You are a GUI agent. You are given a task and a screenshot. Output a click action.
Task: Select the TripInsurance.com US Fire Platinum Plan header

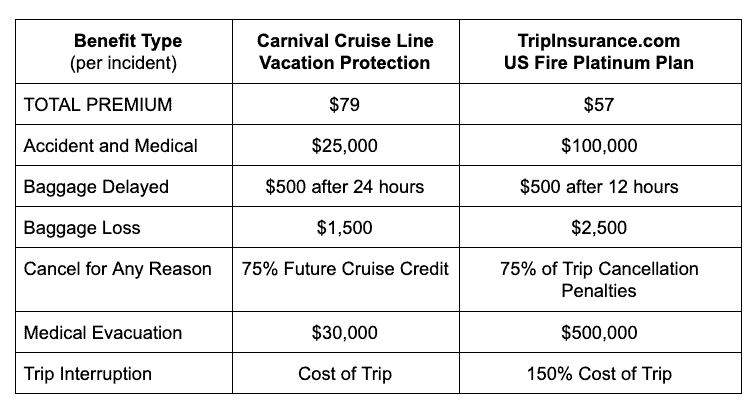(x=600, y=51)
